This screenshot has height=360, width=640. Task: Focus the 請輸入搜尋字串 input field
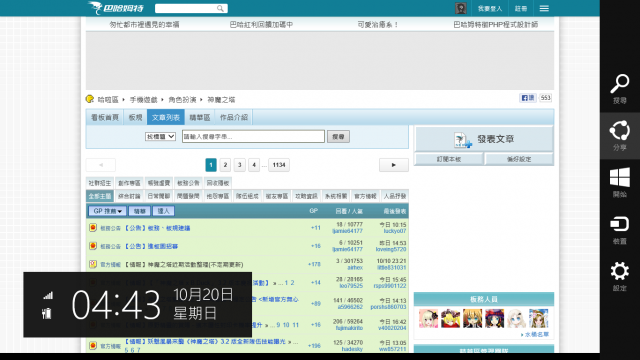[253, 136]
